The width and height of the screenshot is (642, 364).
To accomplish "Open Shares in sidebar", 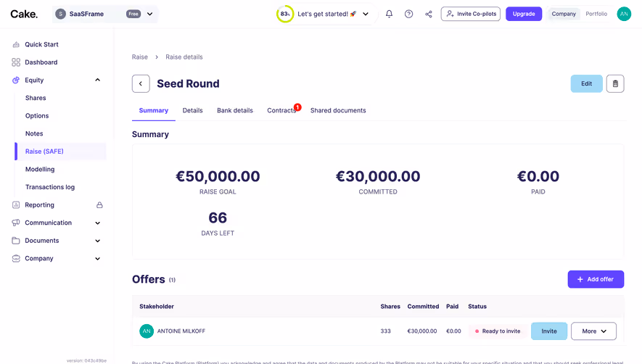I will coord(36,98).
